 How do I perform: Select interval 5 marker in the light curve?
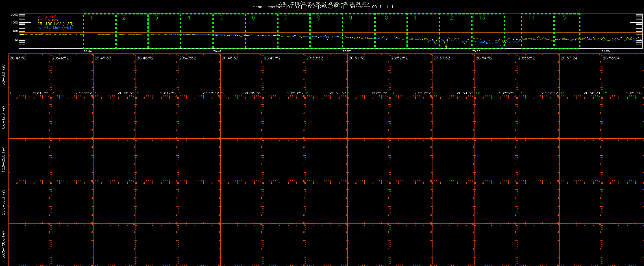pos(221,18)
